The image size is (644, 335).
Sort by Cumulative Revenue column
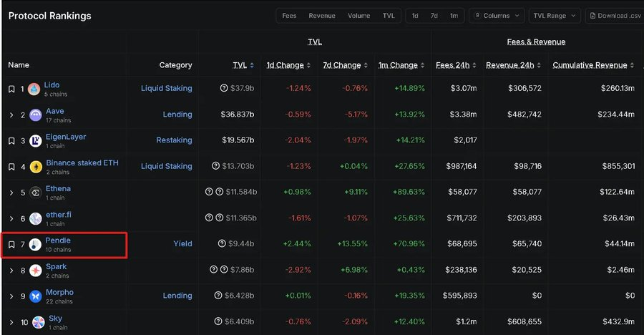pyautogui.click(x=632, y=65)
